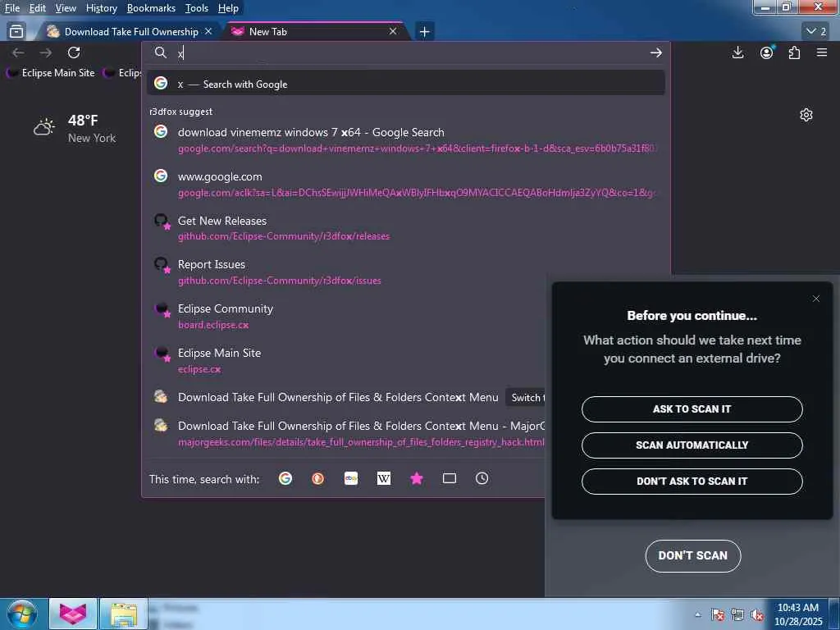Open the Bookmarks menu
The width and height of the screenshot is (840, 630).
point(151,8)
